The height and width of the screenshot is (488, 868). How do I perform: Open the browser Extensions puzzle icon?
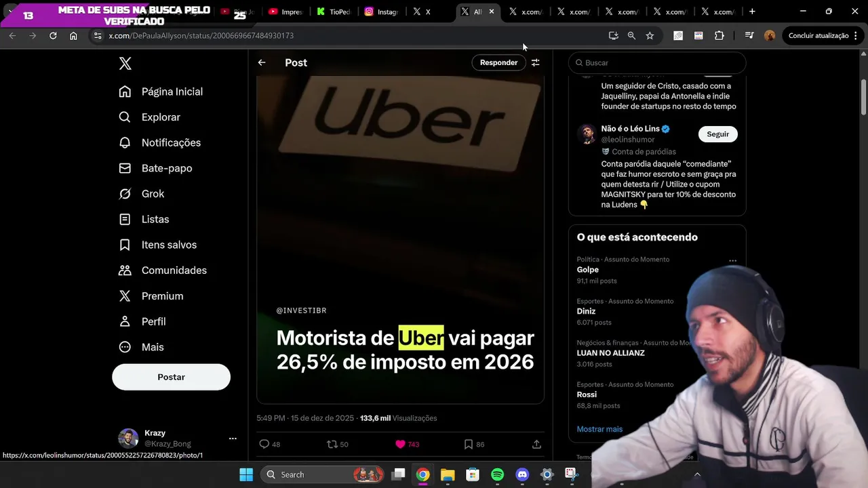pyautogui.click(x=719, y=35)
